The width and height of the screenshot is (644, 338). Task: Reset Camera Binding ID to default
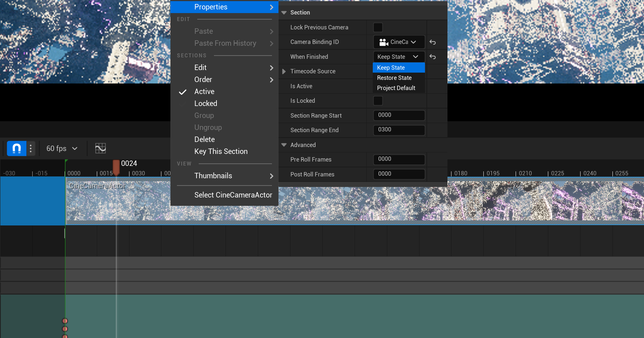(x=433, y=42)
